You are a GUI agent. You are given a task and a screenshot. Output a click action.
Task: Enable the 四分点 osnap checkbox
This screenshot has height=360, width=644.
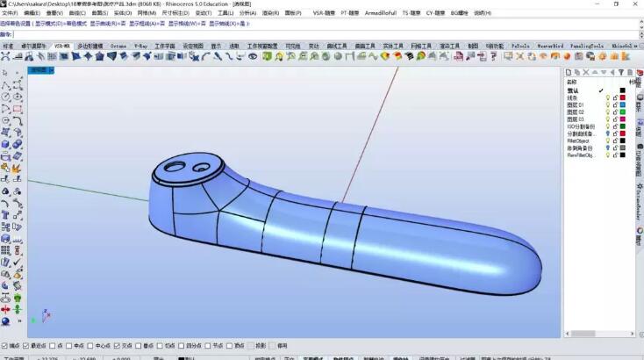(x=181, y=346)
